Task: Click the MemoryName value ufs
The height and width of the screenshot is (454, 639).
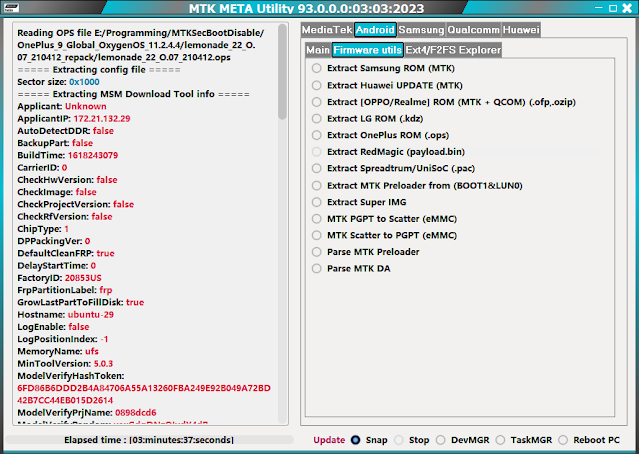Action: 92,351
